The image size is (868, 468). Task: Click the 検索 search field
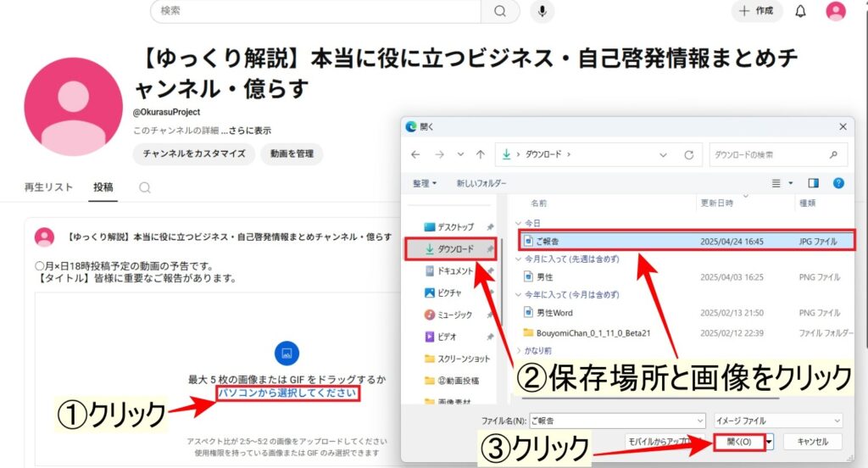point(315,11)
